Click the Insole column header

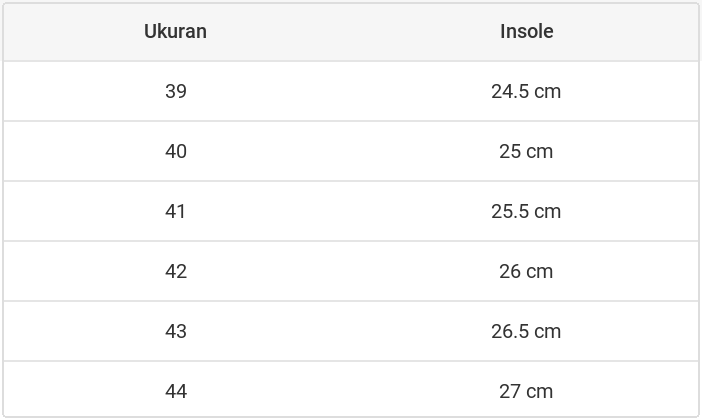coord(526,31)
